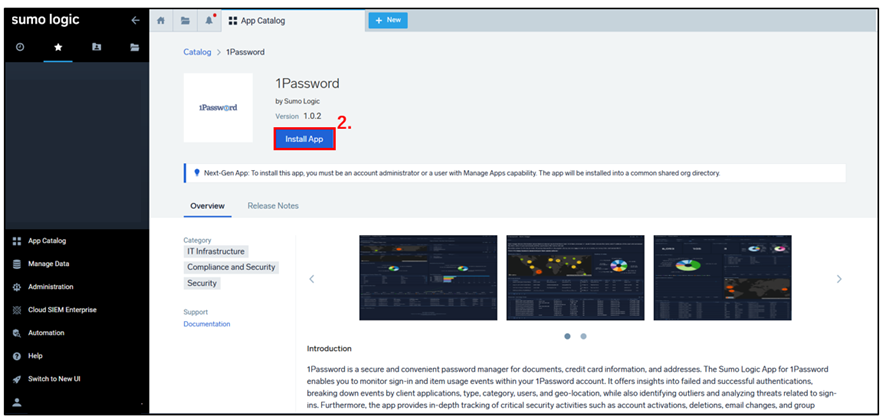Click the sumo logic logo

pos(45,20)
